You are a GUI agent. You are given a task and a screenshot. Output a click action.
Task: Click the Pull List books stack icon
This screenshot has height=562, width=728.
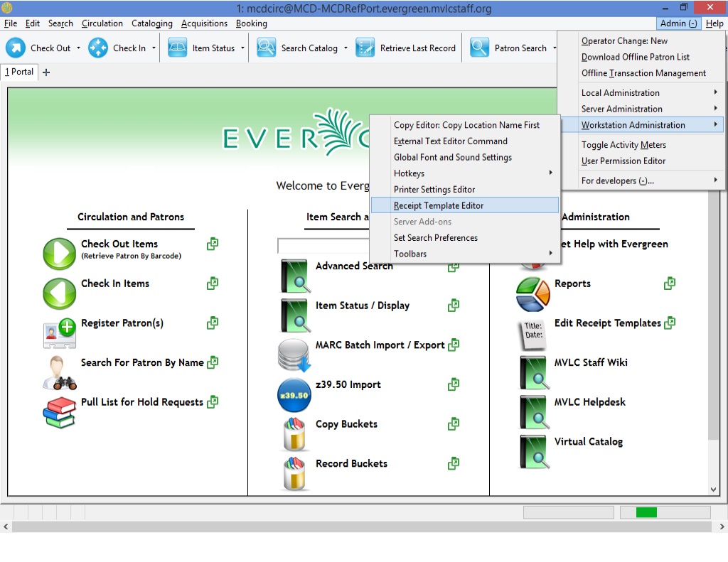tap(59, 412)
